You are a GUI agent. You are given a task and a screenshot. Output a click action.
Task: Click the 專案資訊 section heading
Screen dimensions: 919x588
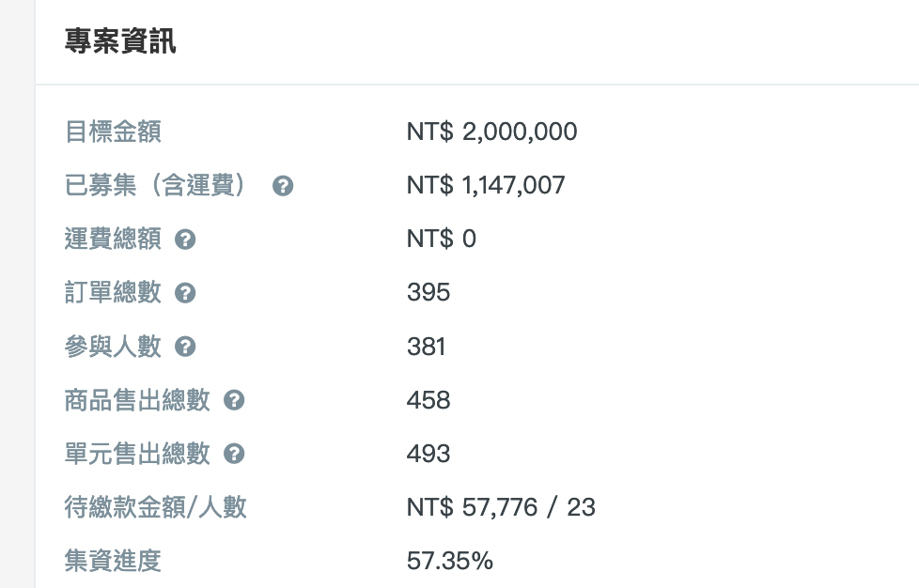[x=120, y=41]
